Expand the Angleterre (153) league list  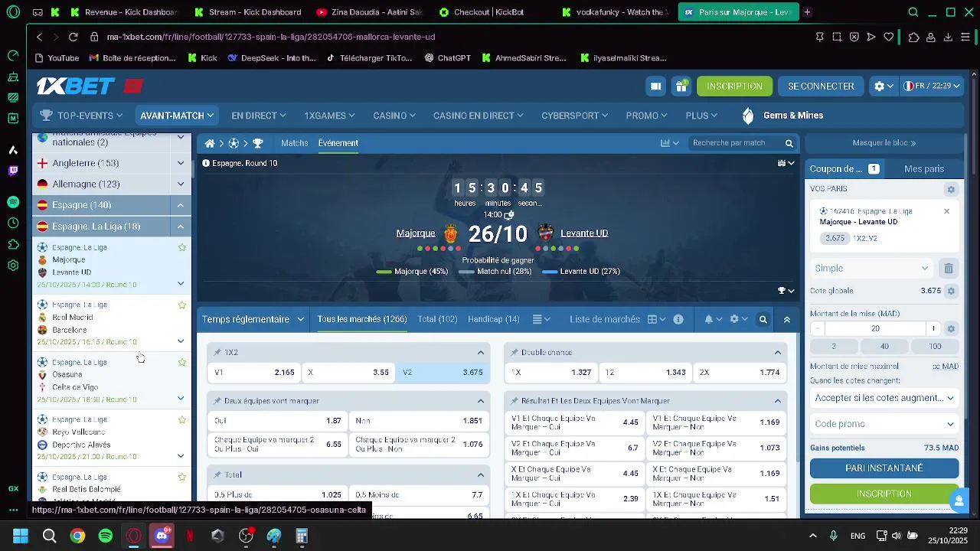point(181,163)
